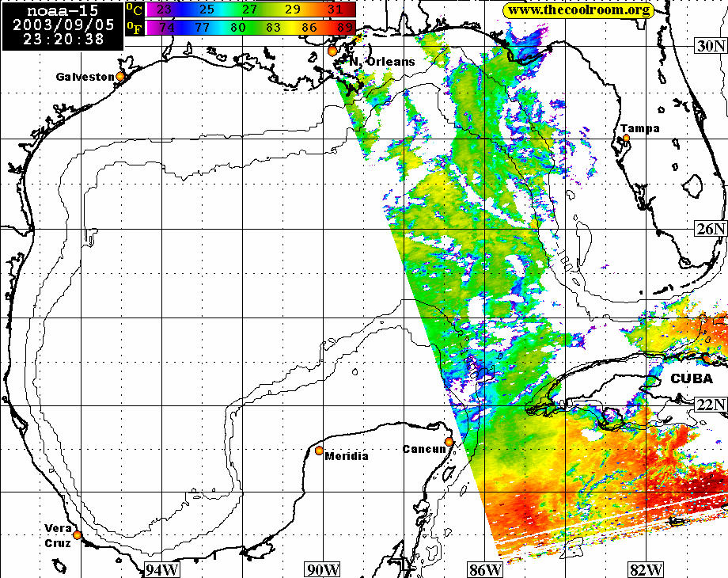Click the °F unit label
The width and height of the screenshot is (728, 578).
click(x=135, y=29)
